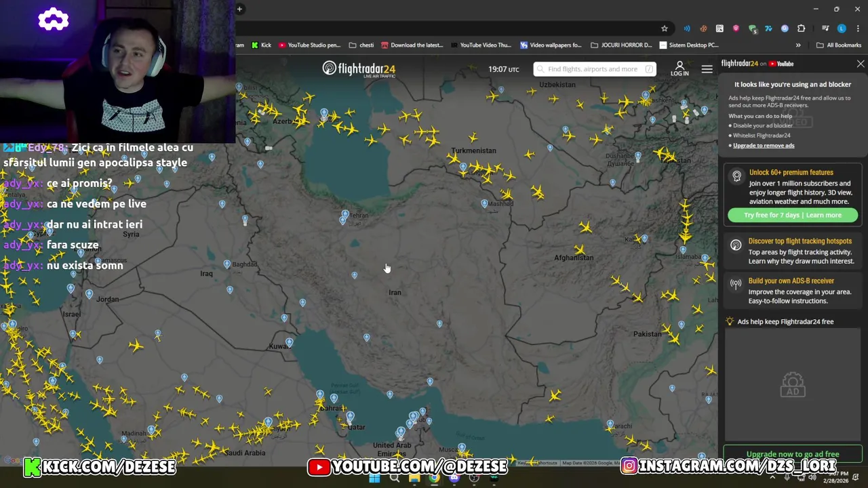Close the Flightradar24 side panel
The width and height of the screenshot is (868, 488).
point(861,64)
